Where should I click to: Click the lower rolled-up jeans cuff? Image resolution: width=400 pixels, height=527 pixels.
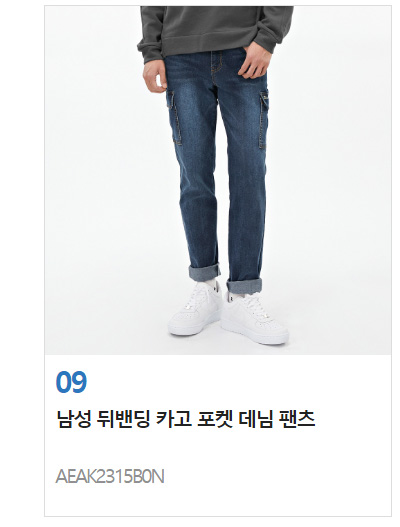pos(244,286)
